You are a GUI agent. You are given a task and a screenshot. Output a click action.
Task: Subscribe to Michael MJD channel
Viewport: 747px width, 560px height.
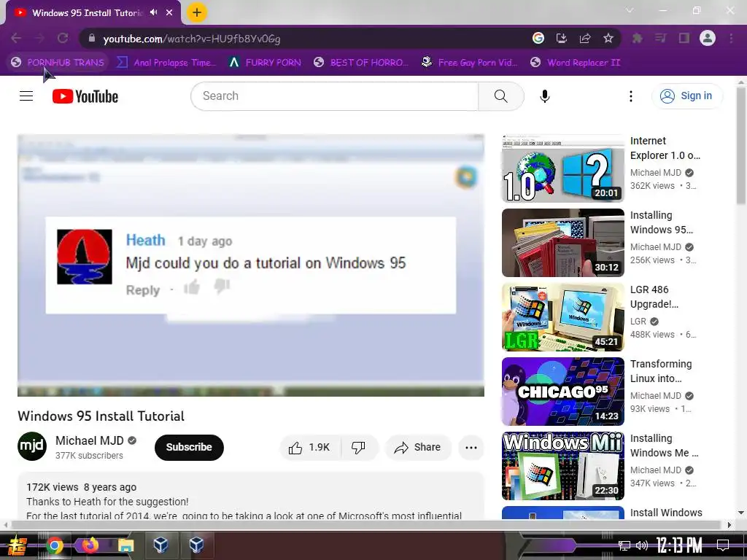189,447
